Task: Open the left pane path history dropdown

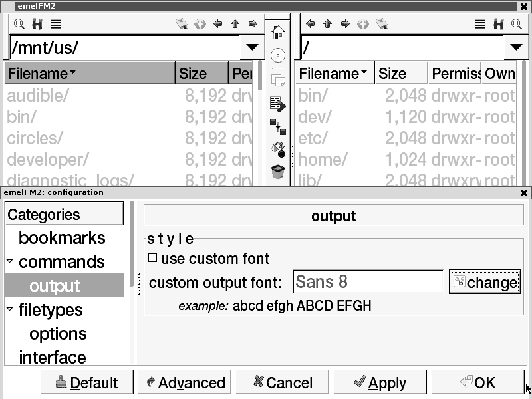Action: click(x=252, y=47)
